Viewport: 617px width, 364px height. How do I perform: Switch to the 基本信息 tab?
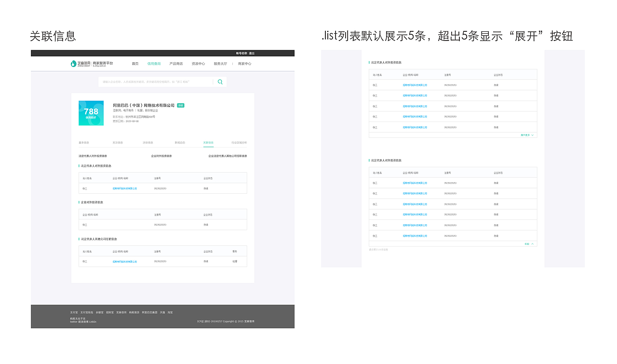[x=83, y=143]
